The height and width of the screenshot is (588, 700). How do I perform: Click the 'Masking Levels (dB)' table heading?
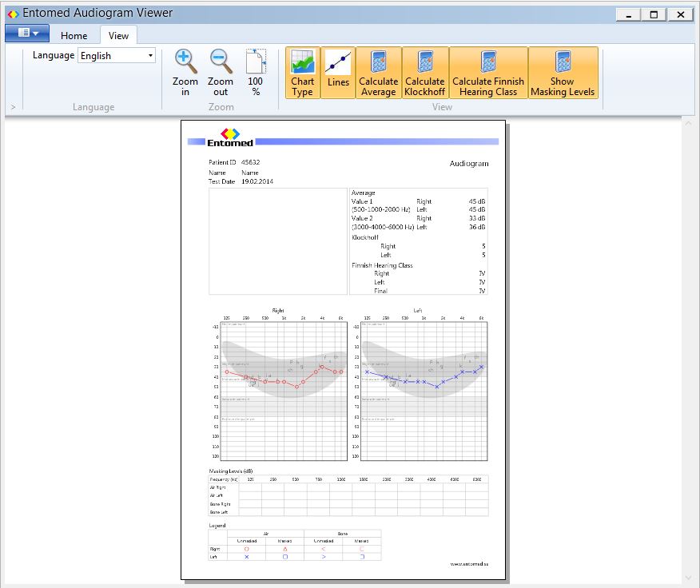pyautogui.click(x=231, y=471)
